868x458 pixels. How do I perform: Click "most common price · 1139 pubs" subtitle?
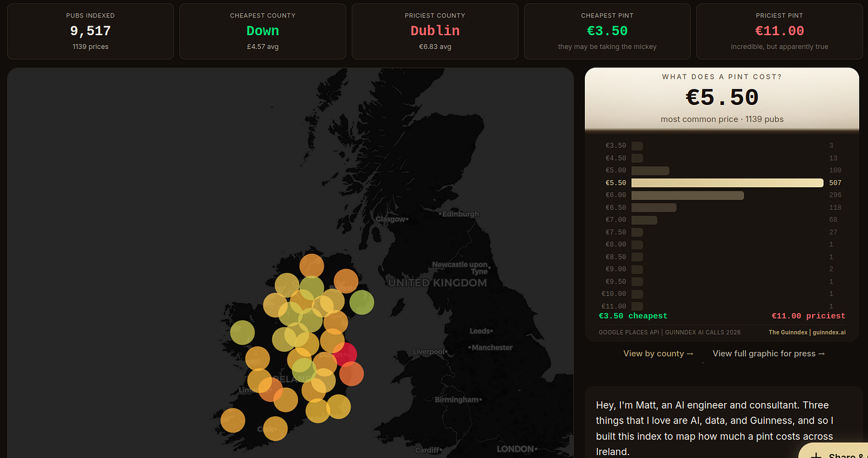(x=722, y=119)
